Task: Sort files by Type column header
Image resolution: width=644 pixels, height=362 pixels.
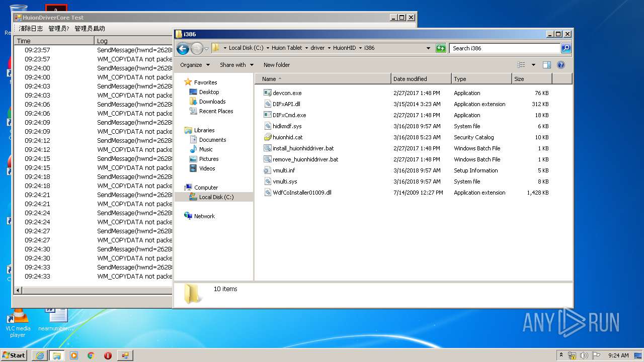Action: (x=481, y=79)
